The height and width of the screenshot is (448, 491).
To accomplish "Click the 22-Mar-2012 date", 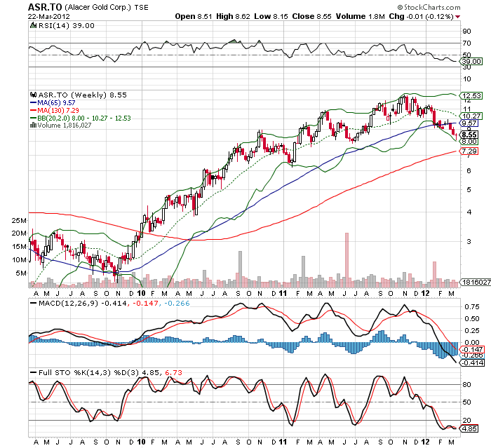I will click(48, 16).
